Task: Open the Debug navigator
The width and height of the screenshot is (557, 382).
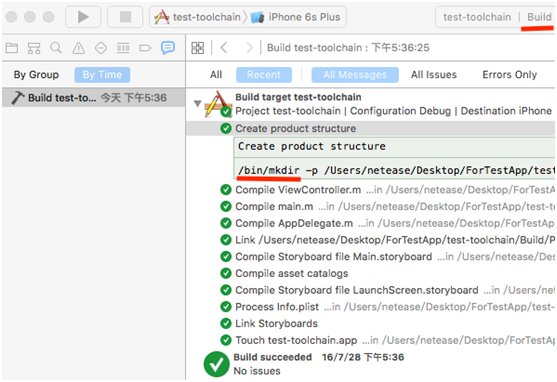Action: (123, 48)
